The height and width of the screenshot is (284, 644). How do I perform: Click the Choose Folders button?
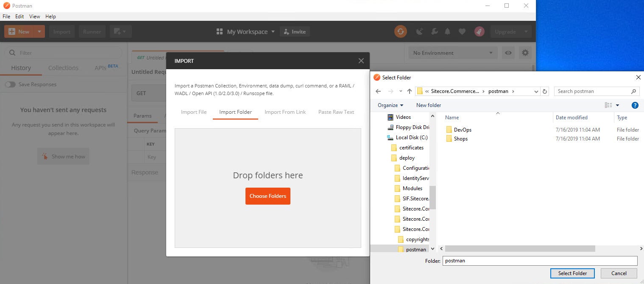point(268,196)
